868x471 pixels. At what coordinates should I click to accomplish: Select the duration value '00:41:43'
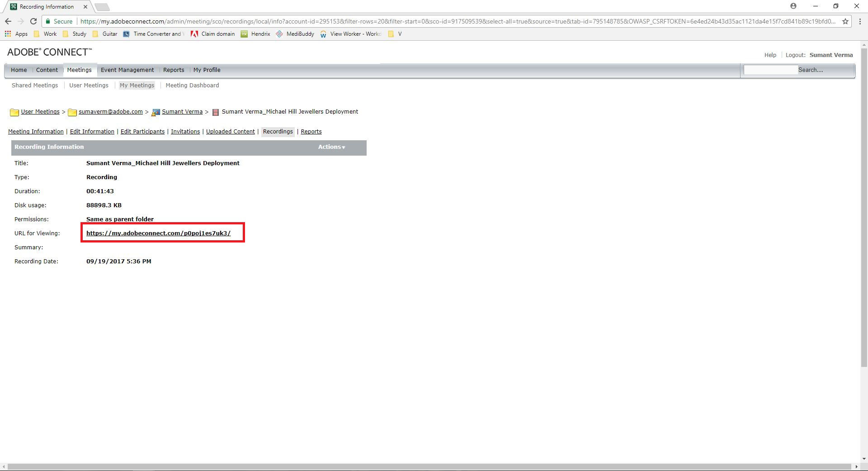[x=100, y=191]
